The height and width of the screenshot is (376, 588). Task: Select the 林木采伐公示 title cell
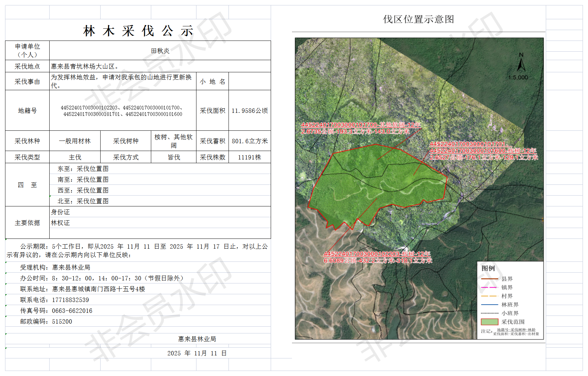pos(138,31)
